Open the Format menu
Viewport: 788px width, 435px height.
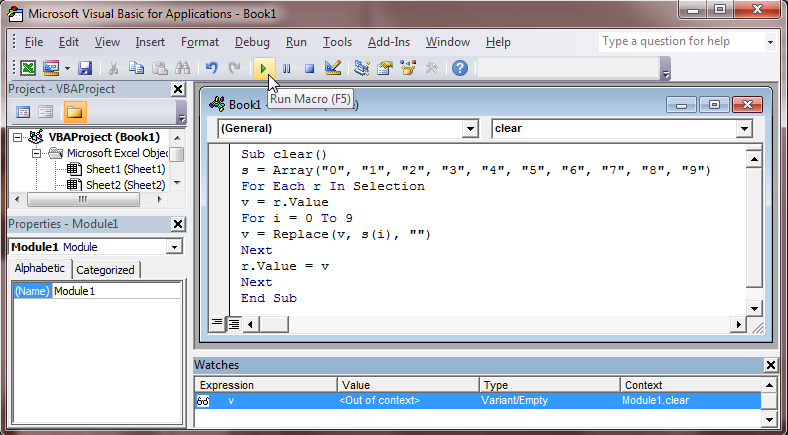200,42
